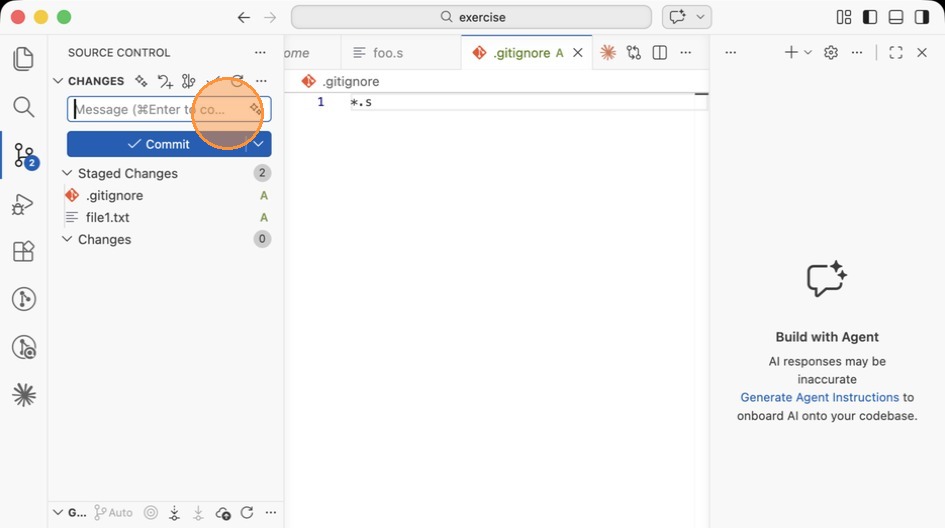This screenshot has height=528, width=945.
Task: Click the commit message input field
Action: point(150,109)
